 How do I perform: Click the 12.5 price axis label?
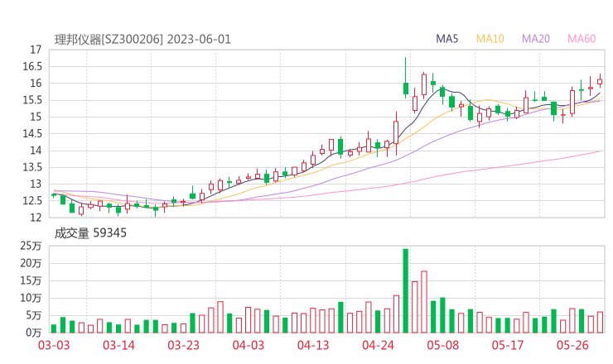[x=32, y=201]
